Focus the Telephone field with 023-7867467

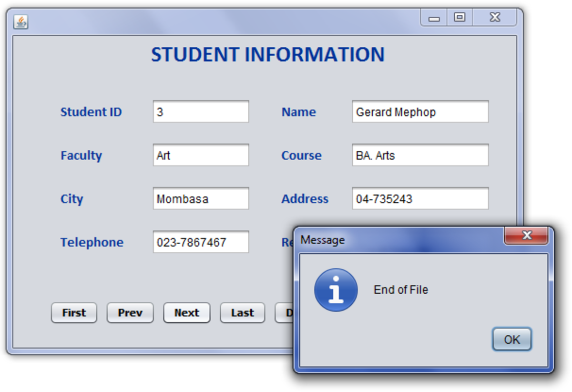(x=201, y=242)
